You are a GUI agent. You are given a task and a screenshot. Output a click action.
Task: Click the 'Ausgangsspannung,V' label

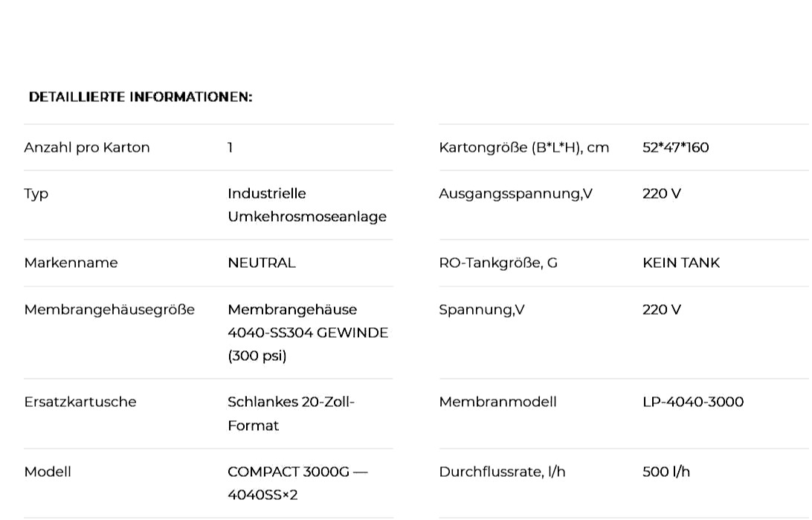(x=515, y=194)
